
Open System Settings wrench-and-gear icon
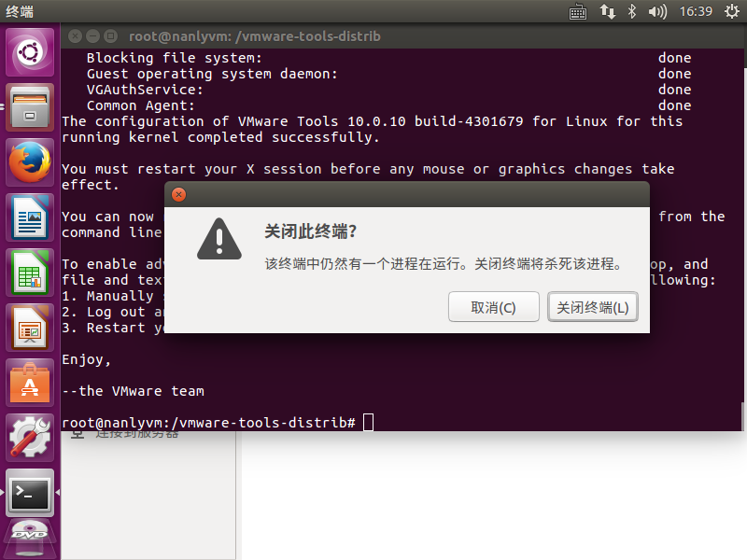[x=30, y=438]
